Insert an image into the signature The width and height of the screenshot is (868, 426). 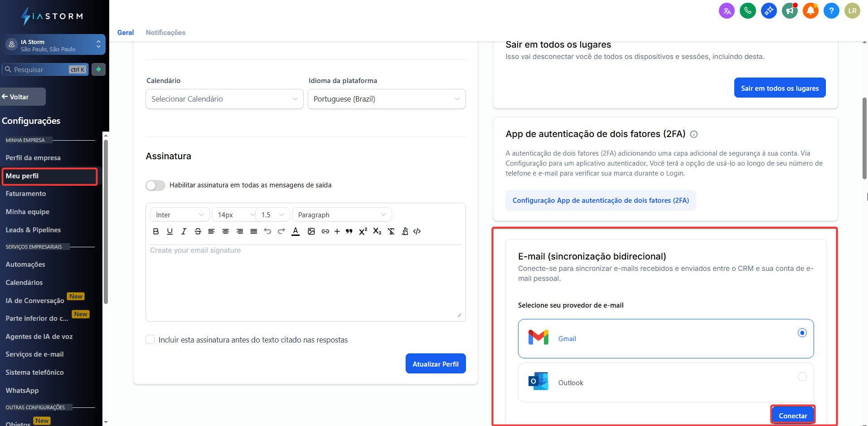311,231
